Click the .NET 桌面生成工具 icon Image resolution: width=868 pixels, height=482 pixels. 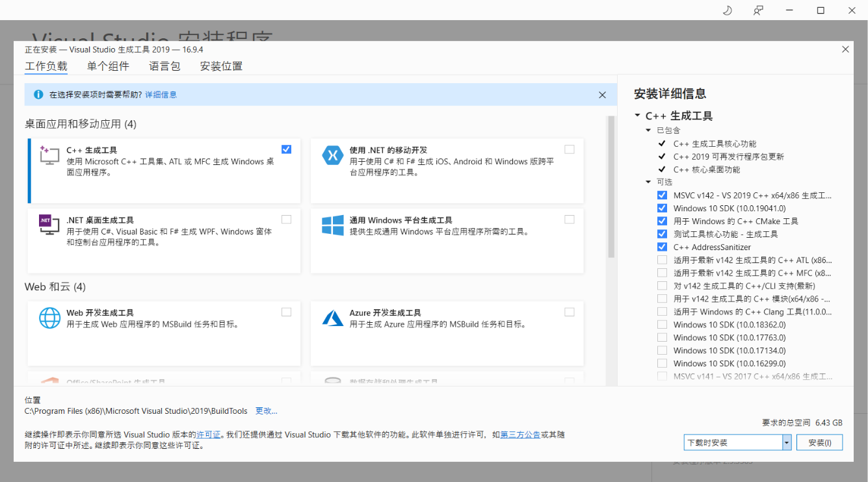[50, 225]
